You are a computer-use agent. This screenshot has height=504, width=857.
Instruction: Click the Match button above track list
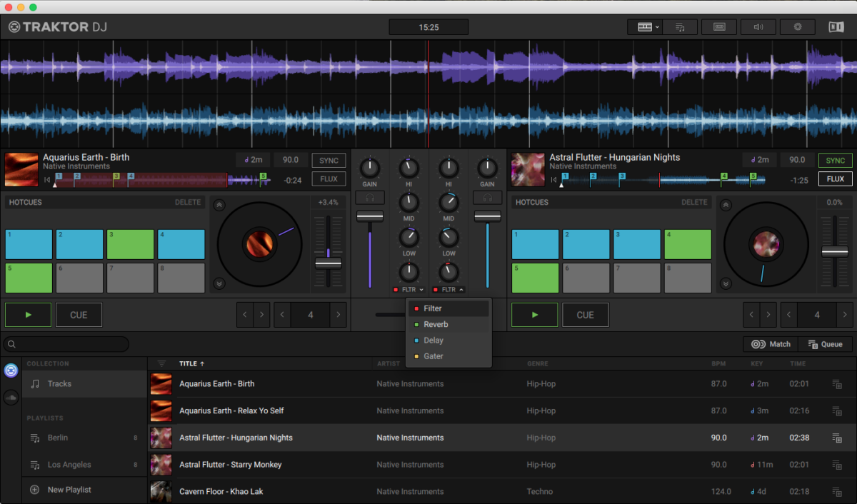pos(771,344)
